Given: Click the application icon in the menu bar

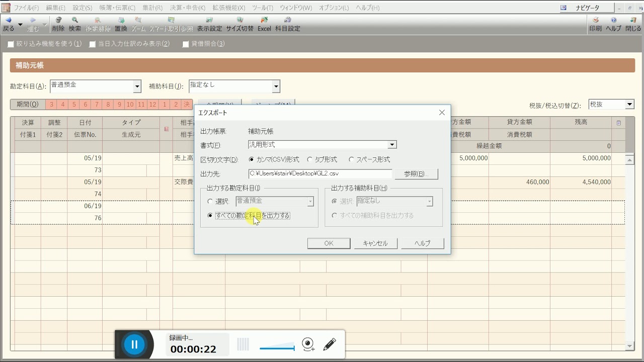Looking at the screenshot, I should tap(6, 8).
